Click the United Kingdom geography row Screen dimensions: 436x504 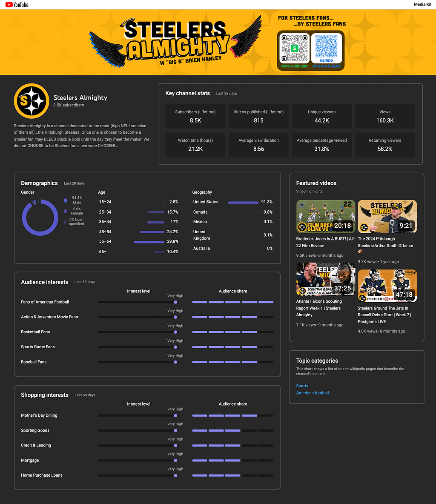click(x=233, y=235)
